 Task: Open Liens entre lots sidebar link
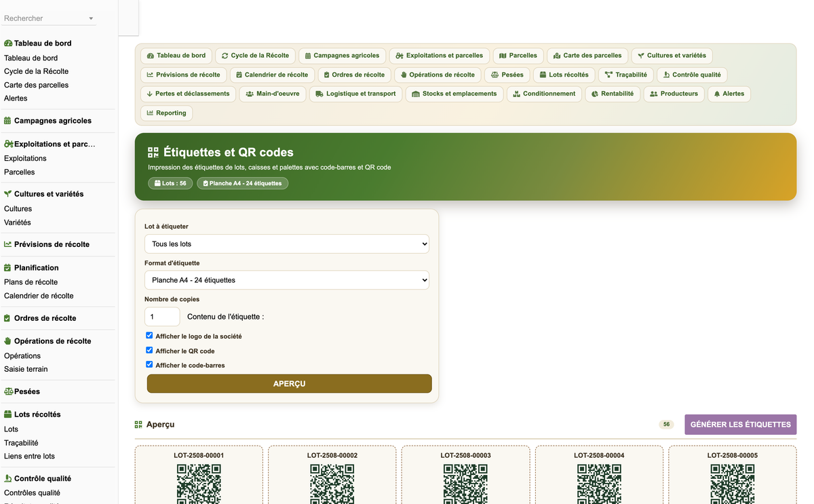[x=29, y=457]
